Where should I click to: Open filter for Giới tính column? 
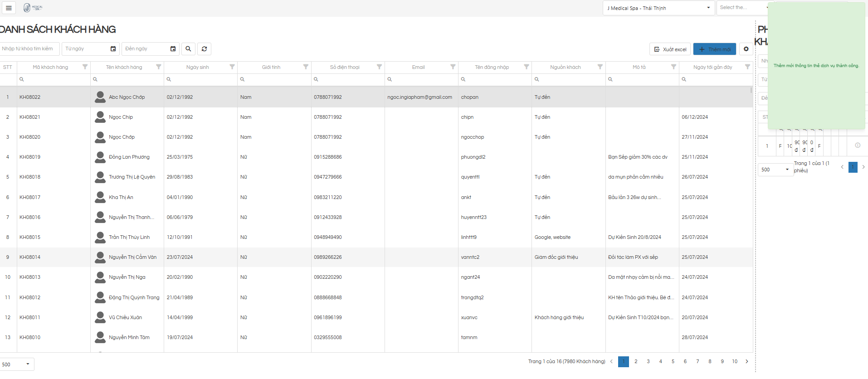[306, 67]
